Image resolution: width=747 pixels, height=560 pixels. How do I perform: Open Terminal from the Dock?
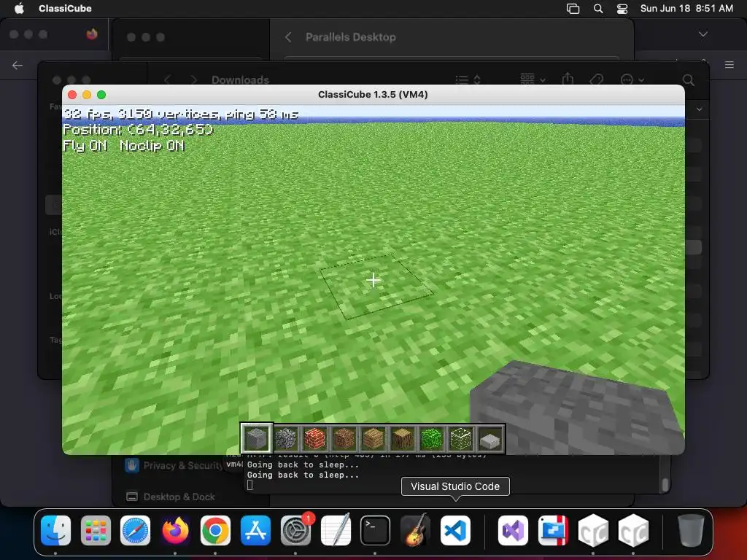pyautogui.click(x=375, y=531)
